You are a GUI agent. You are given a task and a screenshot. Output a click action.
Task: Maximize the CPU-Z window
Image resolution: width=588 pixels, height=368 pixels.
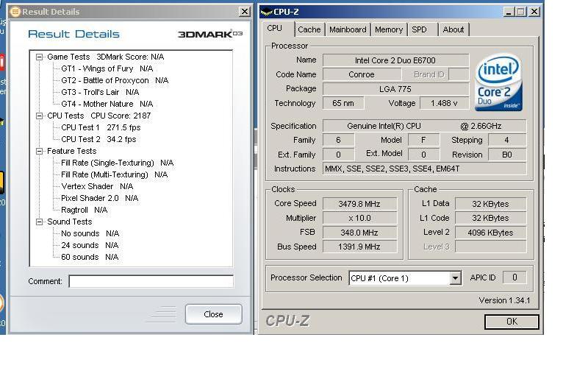521,12
